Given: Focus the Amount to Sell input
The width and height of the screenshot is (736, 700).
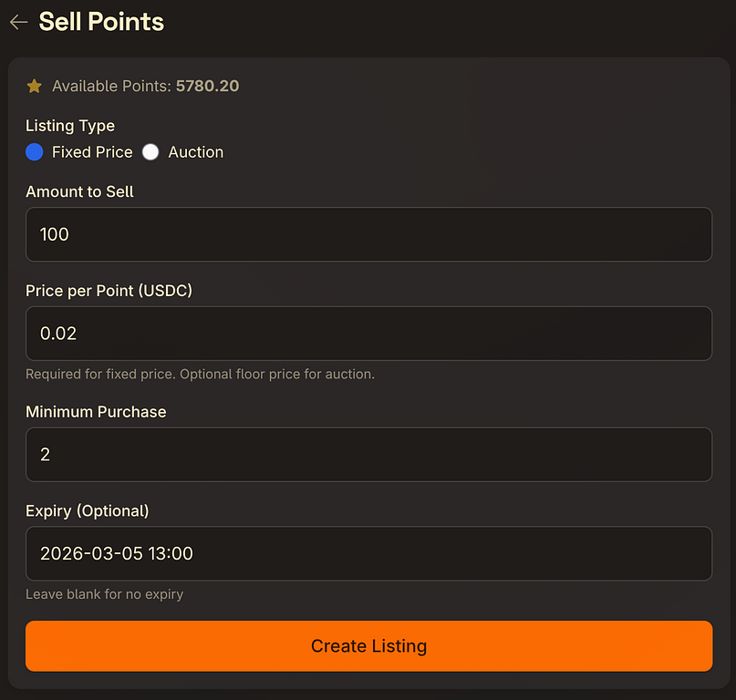Looking at the screenshot, I should point(368,234).
